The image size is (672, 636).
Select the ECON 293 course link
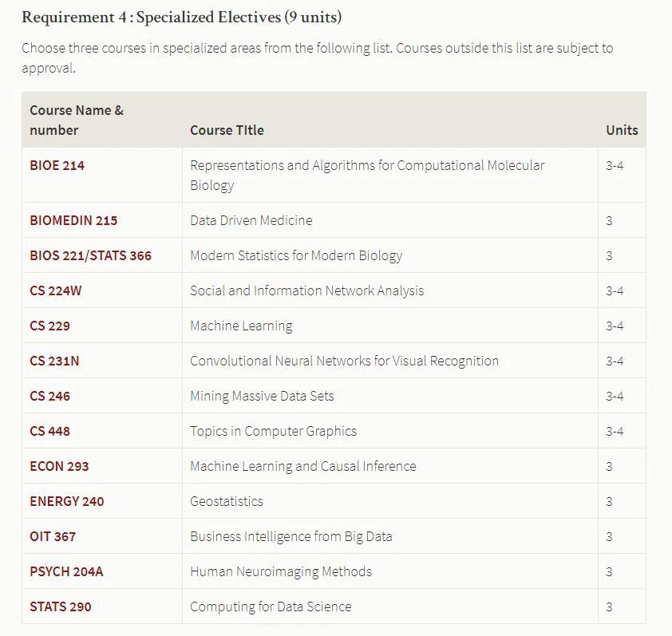point(59,466)
